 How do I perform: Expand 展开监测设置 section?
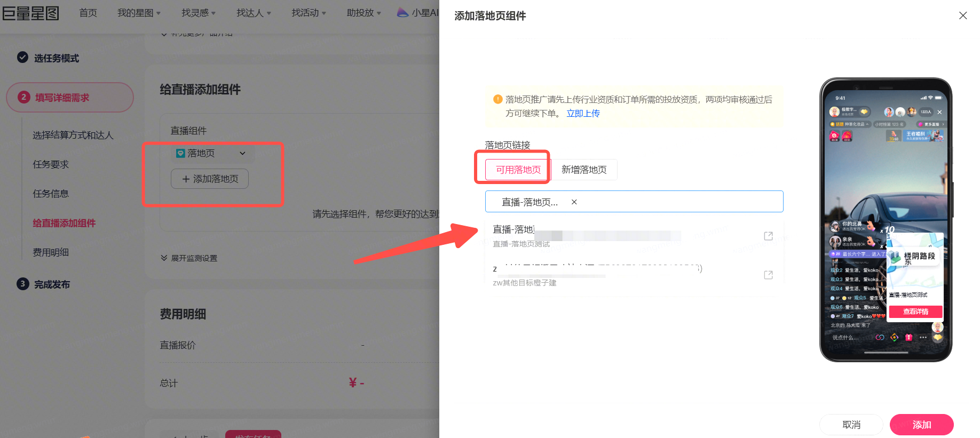tap(189, 258)
